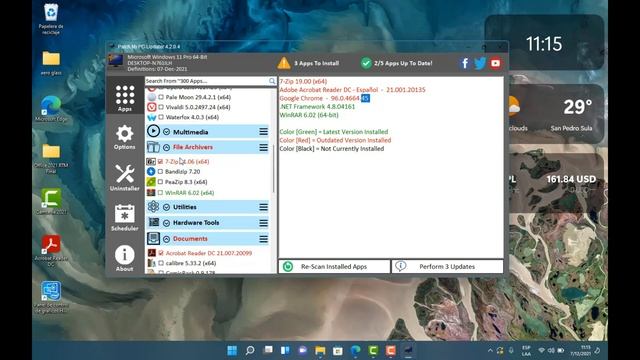Check the Vivaldi 5.0.2497.24 checkbox

tap(161, 107)
